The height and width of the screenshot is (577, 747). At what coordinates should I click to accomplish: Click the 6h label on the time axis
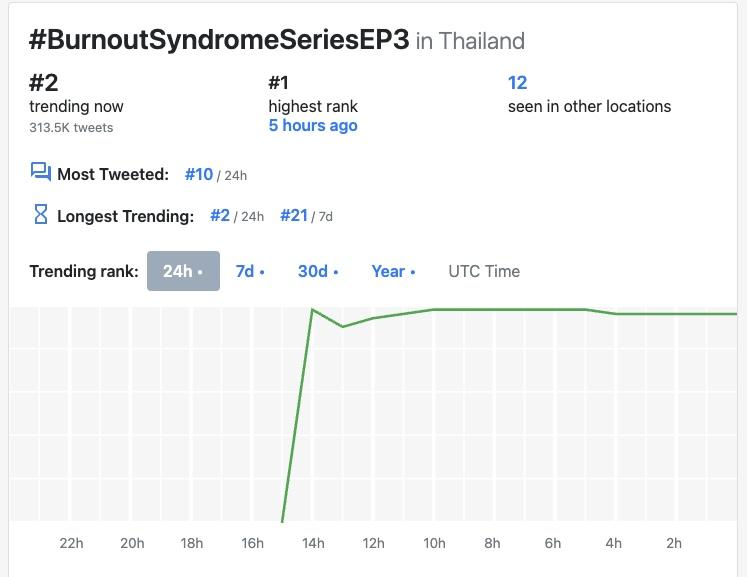pyautogui.click(x=553, y=543)
